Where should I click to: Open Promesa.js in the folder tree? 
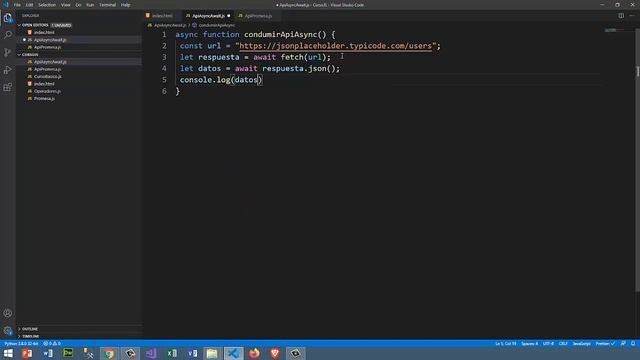click(x=44, y=98)
